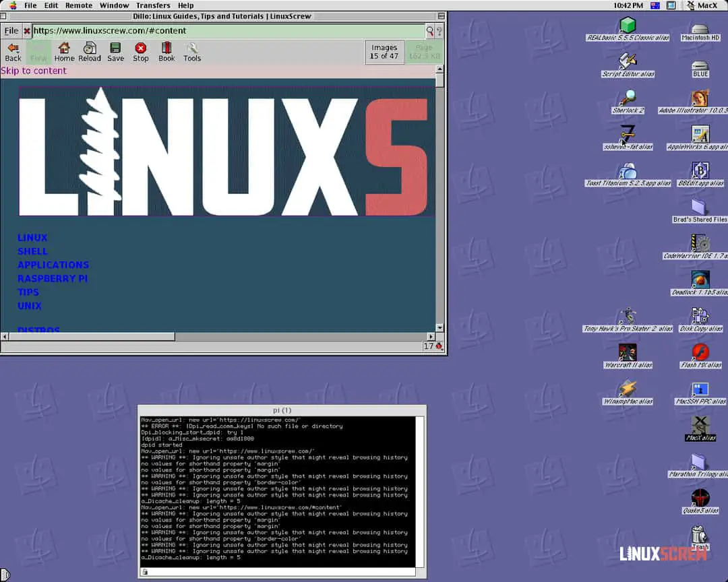Viewport: 728px width, 582px height.
Task: Open the MacX application switcher menu
Action: tap(702, 5)
